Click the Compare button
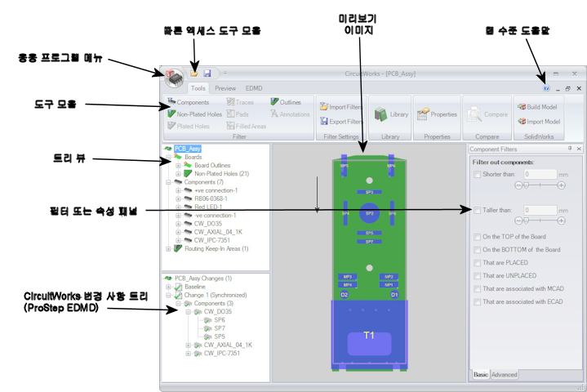This screenshot has width=587, height=392. (487, 114)
